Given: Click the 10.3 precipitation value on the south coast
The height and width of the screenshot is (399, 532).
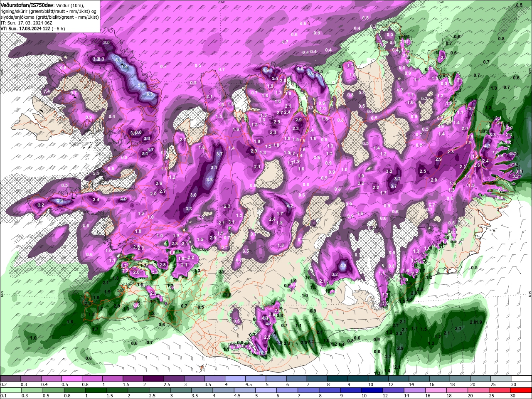Looking at the screenshot, I should click(x=263, y=353).
